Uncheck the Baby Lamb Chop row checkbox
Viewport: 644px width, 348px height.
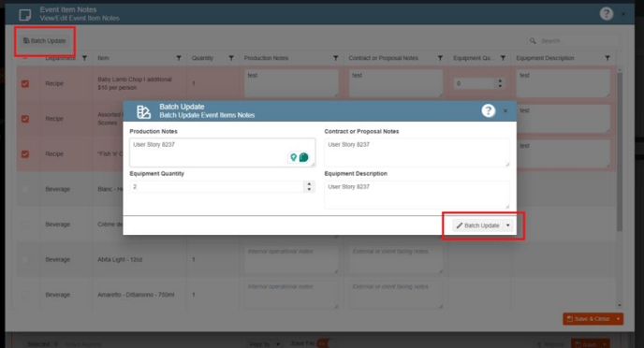tap(25, 83)
